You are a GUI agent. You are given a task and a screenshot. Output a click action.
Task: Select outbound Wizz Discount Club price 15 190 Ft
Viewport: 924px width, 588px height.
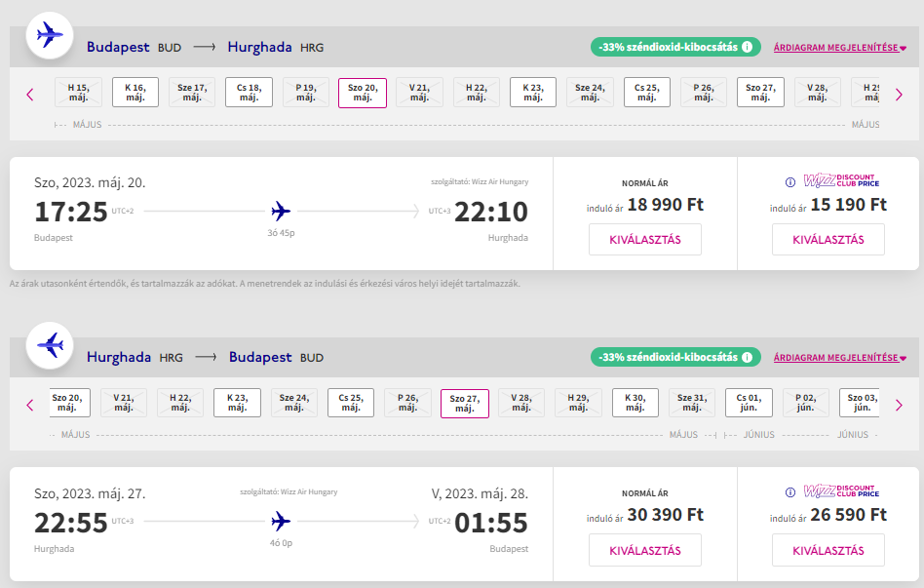click(828, 239)
